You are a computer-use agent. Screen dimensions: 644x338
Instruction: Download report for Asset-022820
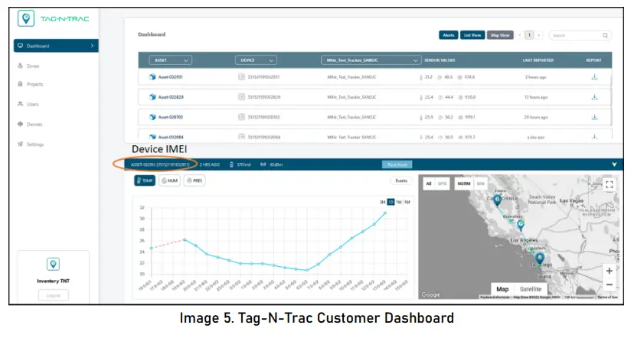[x=594, y=97]
